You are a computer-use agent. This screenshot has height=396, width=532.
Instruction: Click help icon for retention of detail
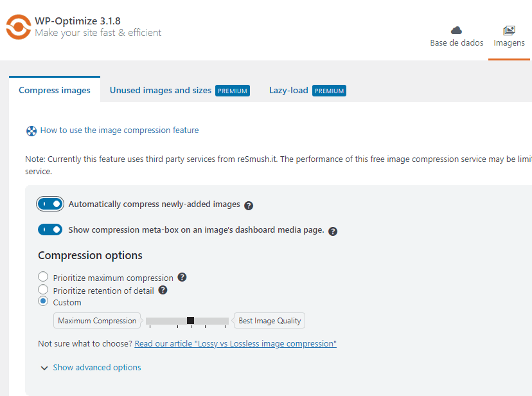pos(163,290)
